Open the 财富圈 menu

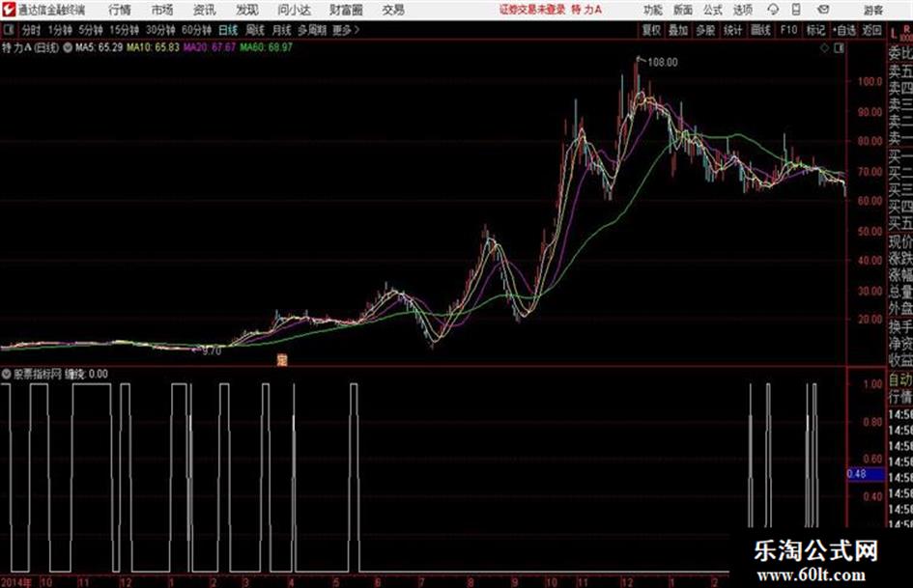(346, 10)
